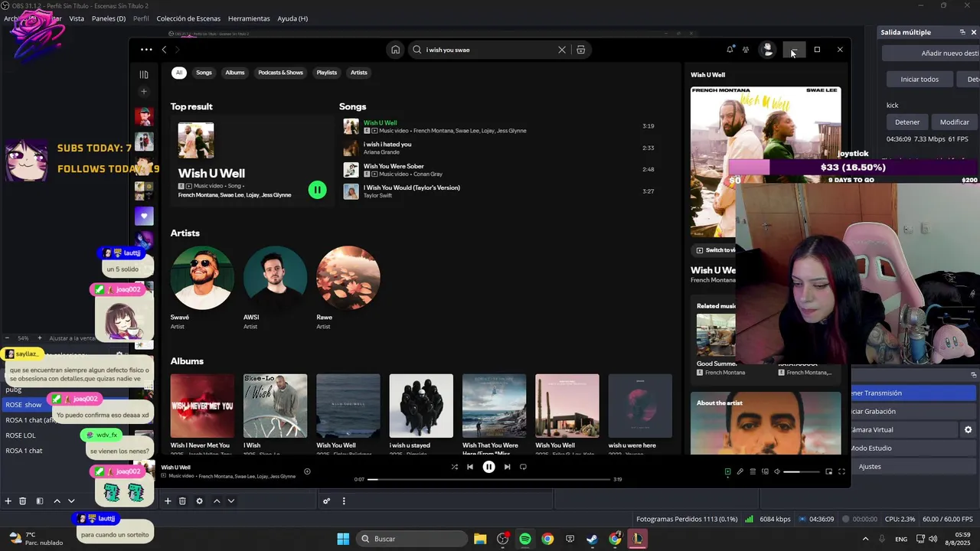The image size is (980, 551).
Task: Select ROSE LOL scene in OBS
Action: 21,435
